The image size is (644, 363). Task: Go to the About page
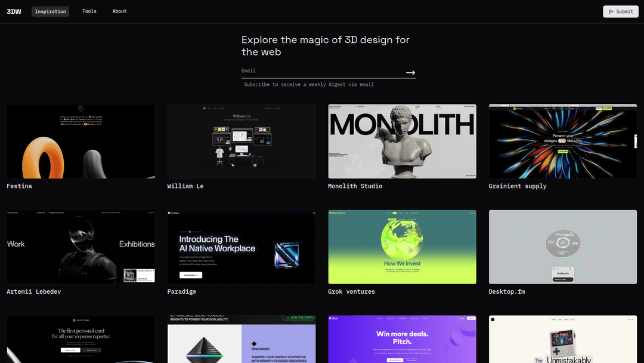tap(119, 11)
